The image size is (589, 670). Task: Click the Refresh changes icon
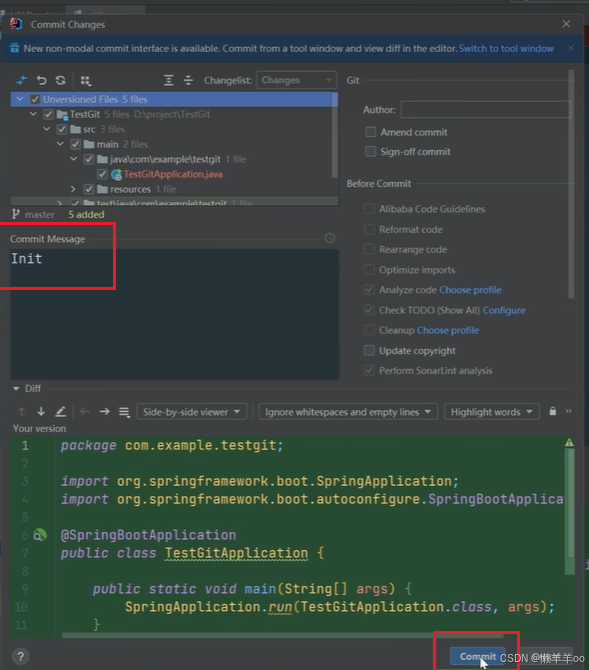[61, 80]
